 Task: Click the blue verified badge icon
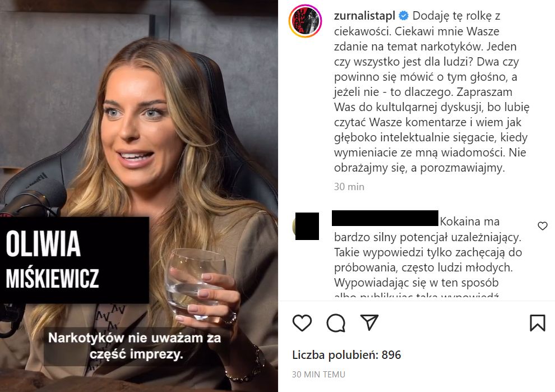pyautogui.click(x=404, y=16)
